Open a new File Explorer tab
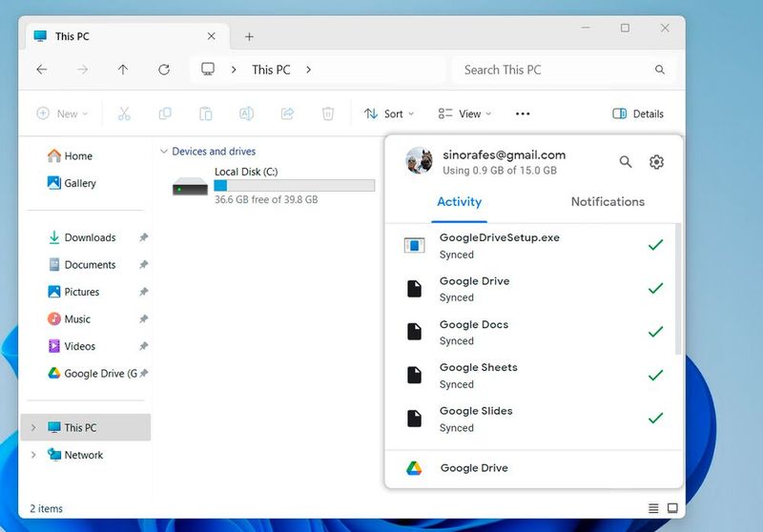The width and height of the screenshot is (763, 532). [249, 36]
